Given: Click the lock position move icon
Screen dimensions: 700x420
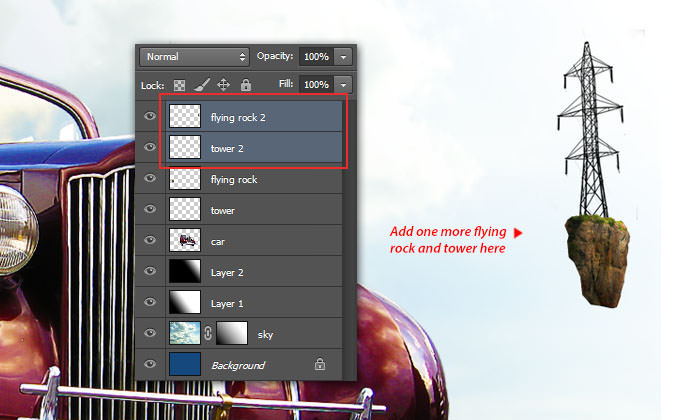Looking at the screenshot, I should (223, 84).
